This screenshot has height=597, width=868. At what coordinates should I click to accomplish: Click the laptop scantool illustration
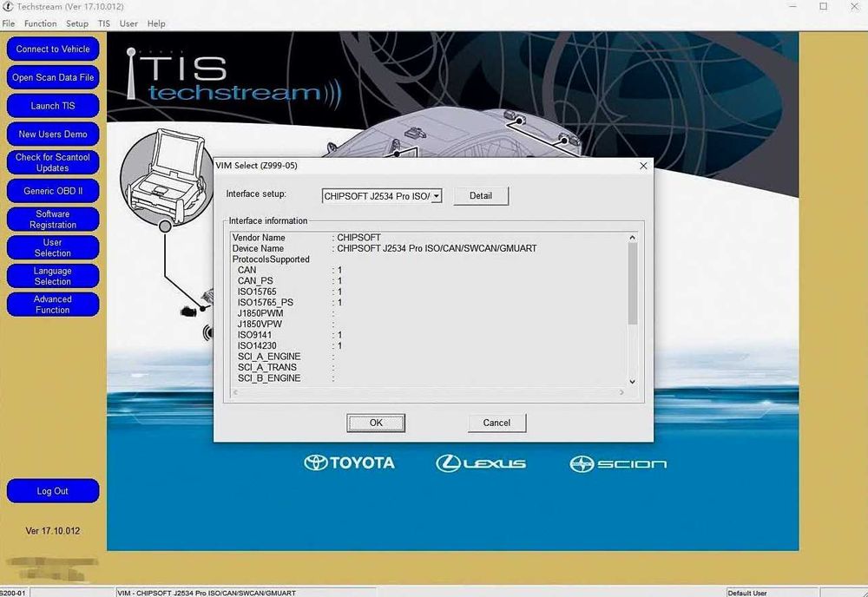[167, 177]
